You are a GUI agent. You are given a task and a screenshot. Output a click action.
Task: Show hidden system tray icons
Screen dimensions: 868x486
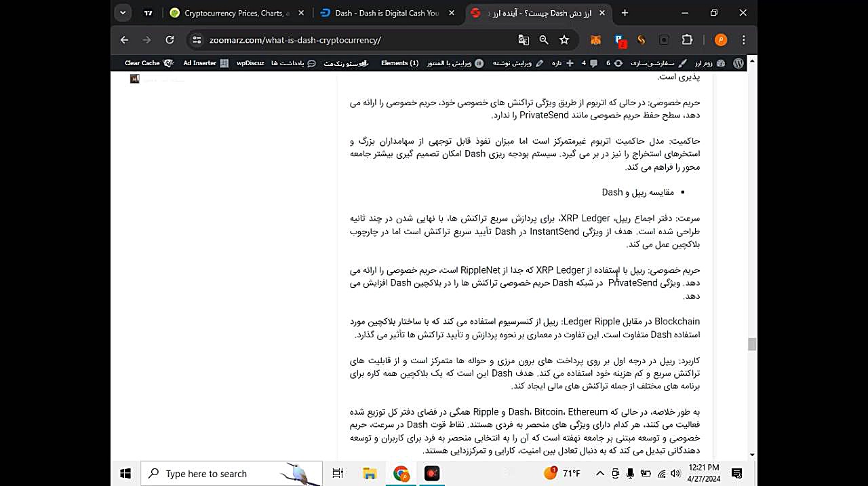pos(600,474)
